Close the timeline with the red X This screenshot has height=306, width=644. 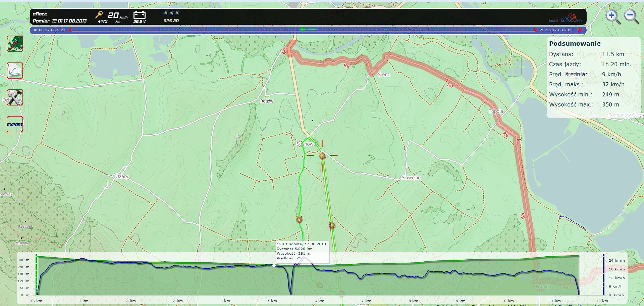(x=580, y=30)
